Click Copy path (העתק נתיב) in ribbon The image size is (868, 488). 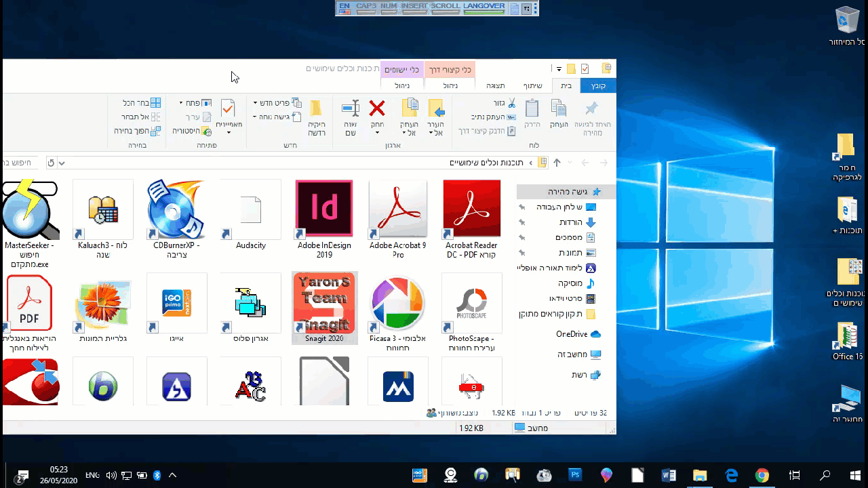pos(494,117)
